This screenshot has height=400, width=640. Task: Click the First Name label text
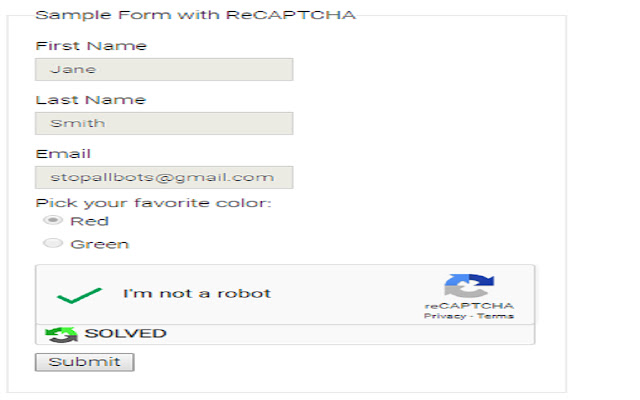click(91, 46)
